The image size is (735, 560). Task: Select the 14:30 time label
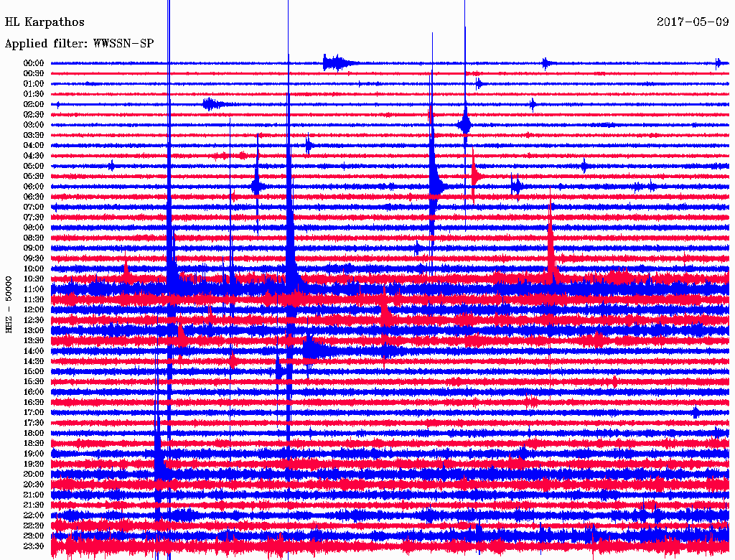coord(34,362)
